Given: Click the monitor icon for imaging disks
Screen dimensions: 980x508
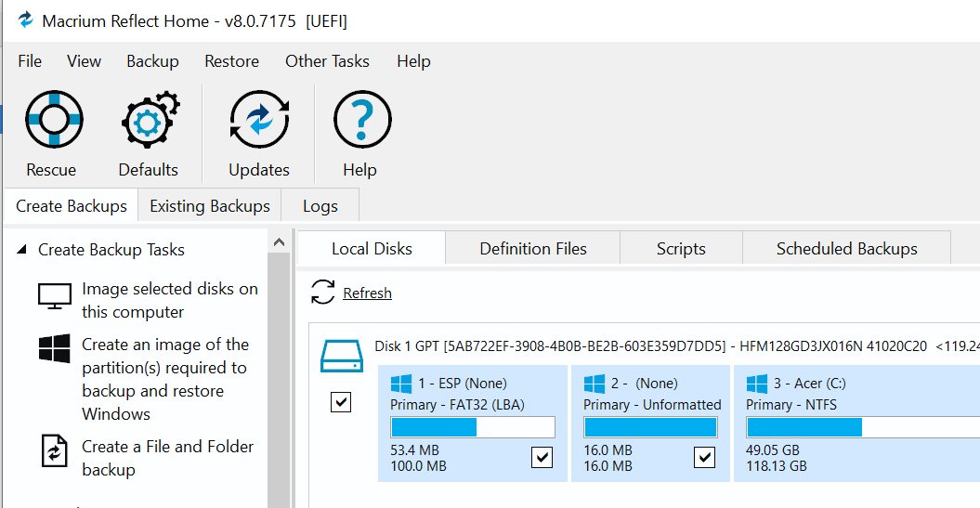Looking at the screenshot, I should point(55,296).
